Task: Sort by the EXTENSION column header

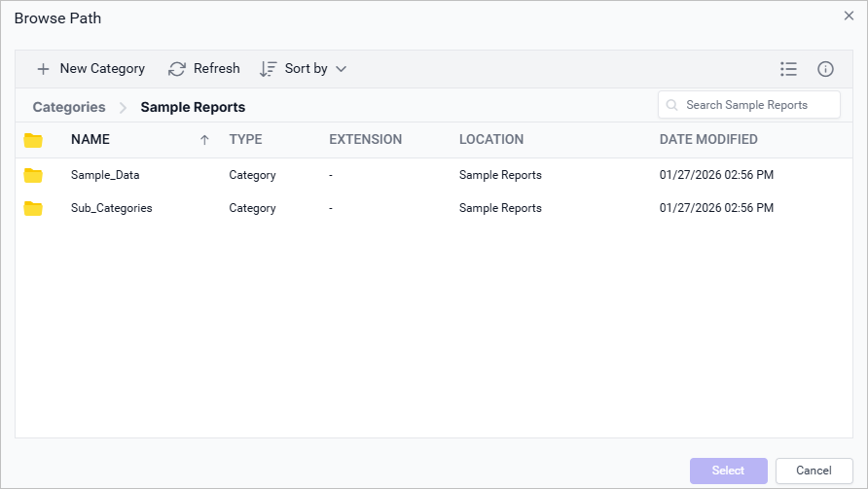Action: tap(365, 139)
